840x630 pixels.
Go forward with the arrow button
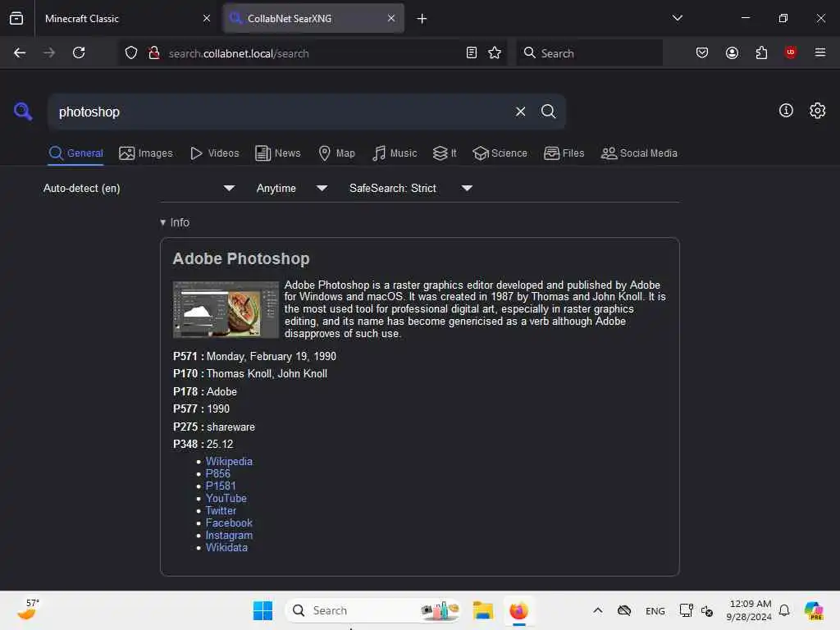[49, 52]
